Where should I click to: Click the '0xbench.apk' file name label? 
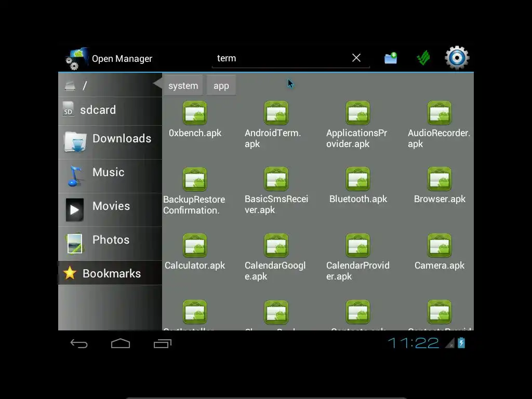coord(195,132)
